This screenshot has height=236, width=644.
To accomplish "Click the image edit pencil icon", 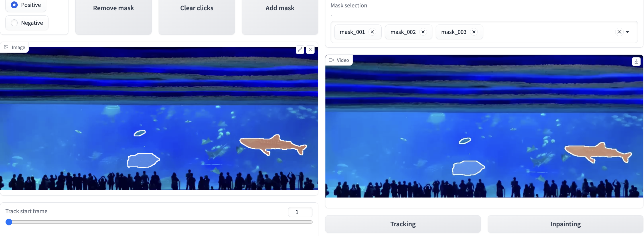I will (300, 50).
